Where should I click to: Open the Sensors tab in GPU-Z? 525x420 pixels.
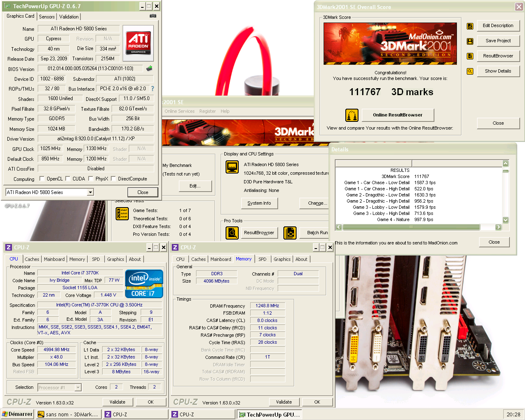tap(47, 17)
